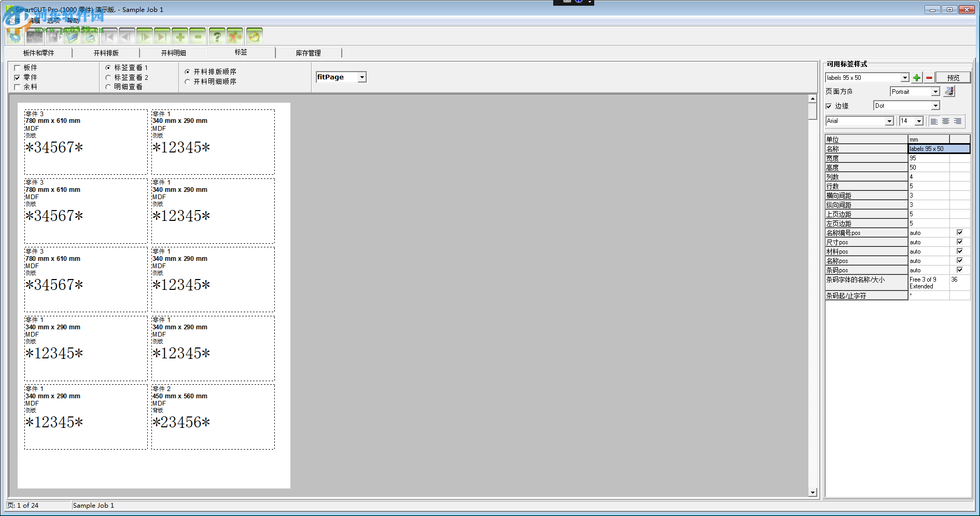The image size is (980, 516).
Task: Select the 列数 value cell 4
Action: point(929,177)
